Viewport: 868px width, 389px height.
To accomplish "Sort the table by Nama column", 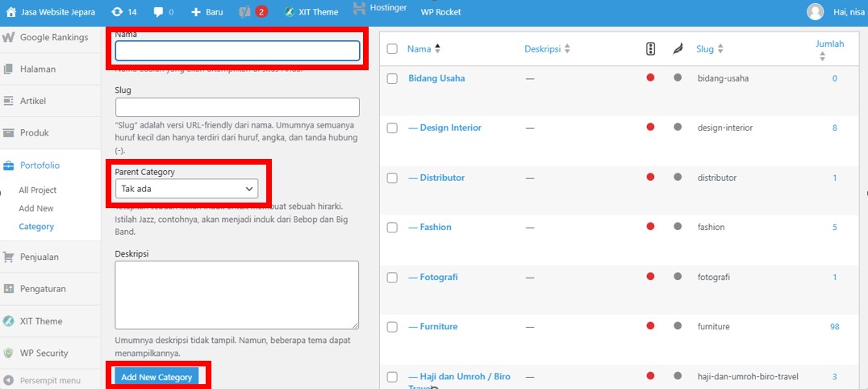I will [424, 48].
